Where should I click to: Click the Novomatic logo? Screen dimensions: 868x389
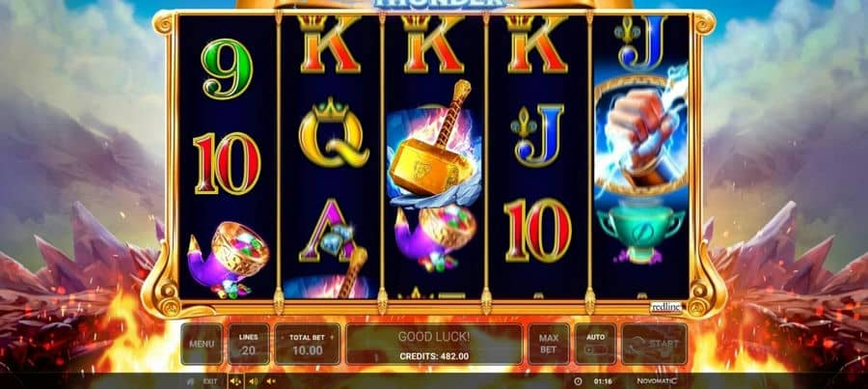pos(657,381)
